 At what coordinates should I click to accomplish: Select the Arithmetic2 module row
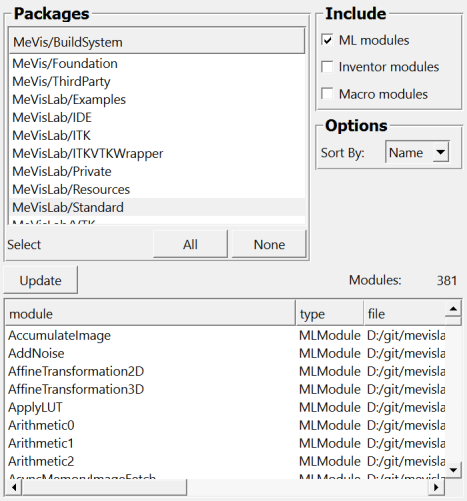pyautogui.click(x=225, y=461)
